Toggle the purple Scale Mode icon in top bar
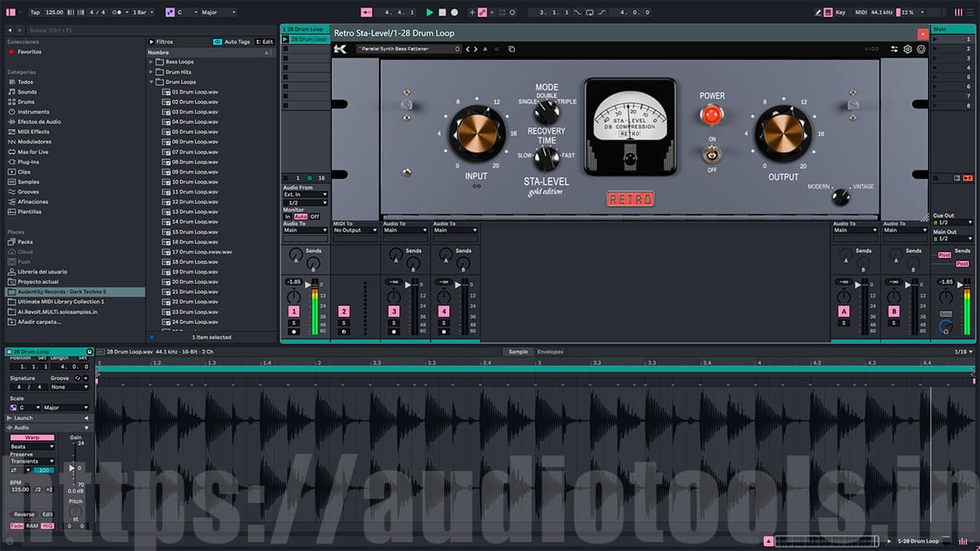Screen dimensions: 980x551 (169, 12)
